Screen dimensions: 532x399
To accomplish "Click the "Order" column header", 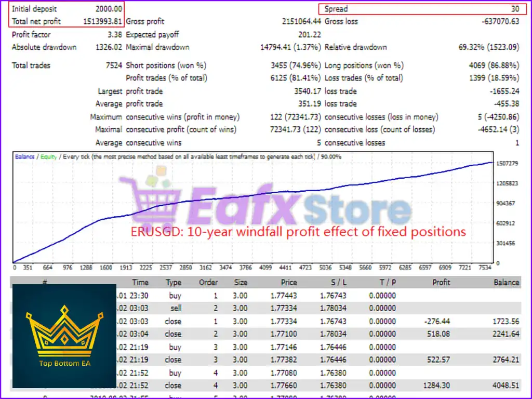I will point(208,282).
